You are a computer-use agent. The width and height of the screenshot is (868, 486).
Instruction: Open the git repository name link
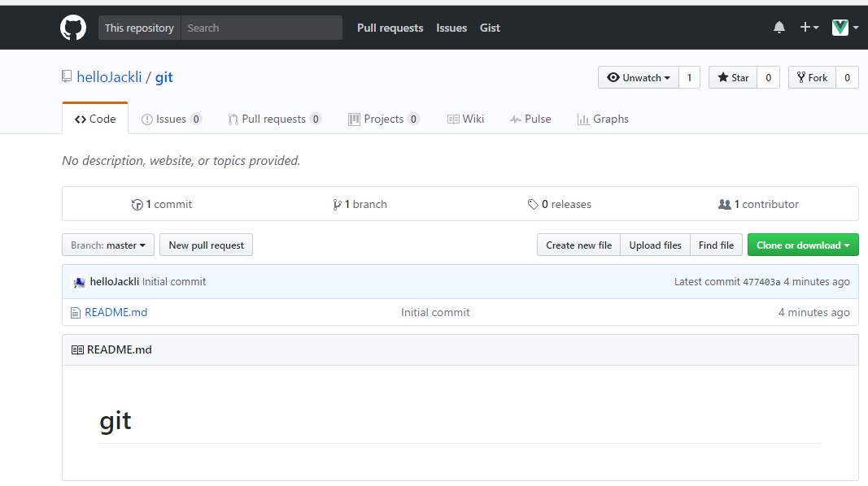click(x=164, y=77)
